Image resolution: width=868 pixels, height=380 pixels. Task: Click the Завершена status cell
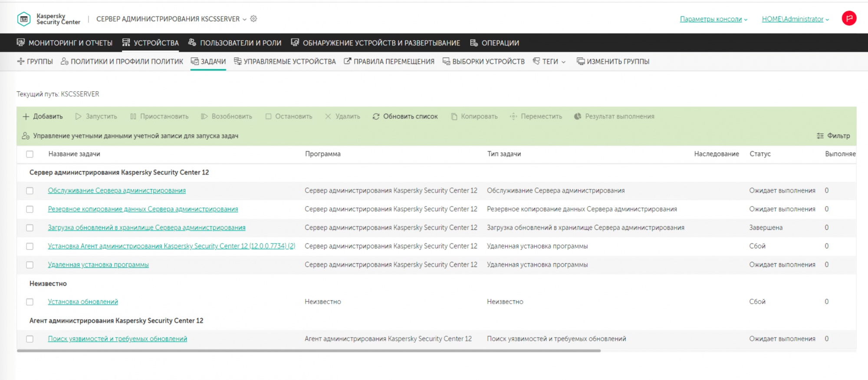click(x=766, y=228)
